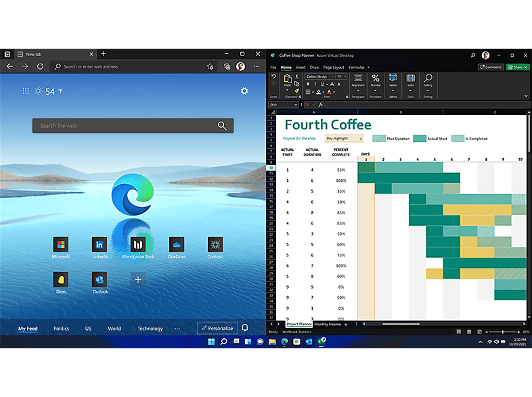
Task: Open the File menu in Excel
Action: [273, 67]
